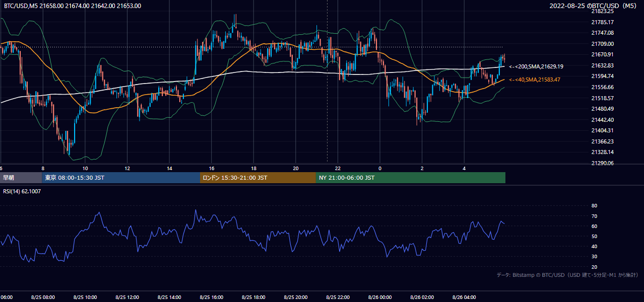Click the "8/25 20:00" time axis label

point(295,297)
